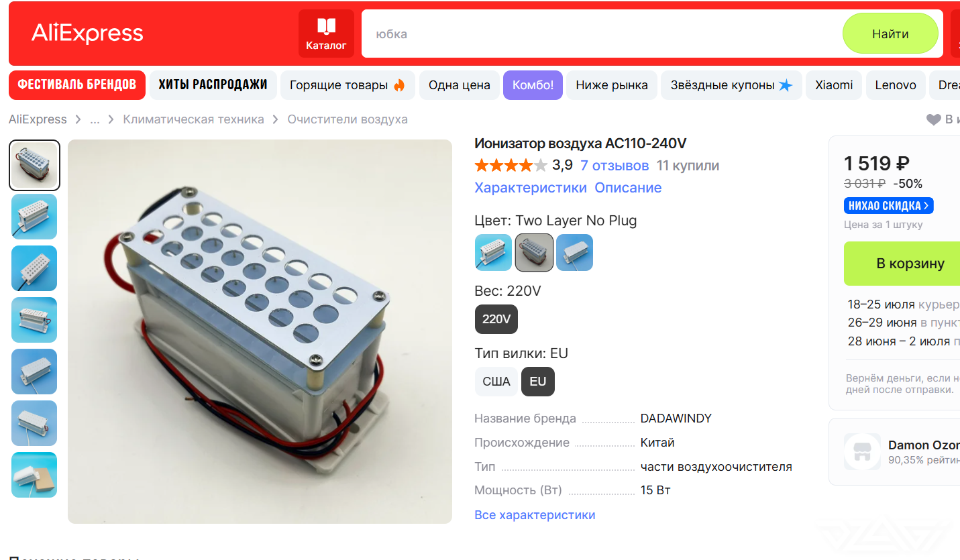Expand Все характеристики link
This screenshot has width=960, height=560.
[535, 515]
